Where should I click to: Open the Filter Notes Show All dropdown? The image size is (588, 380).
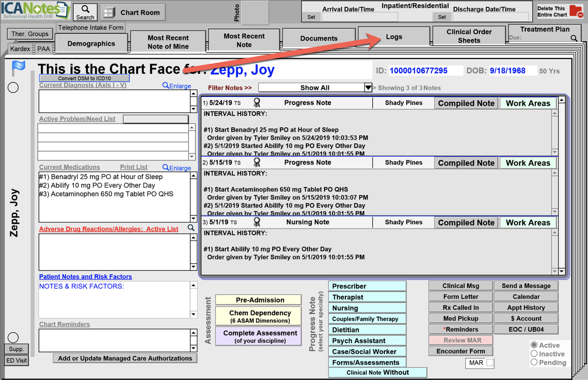(x=368, y=87)
